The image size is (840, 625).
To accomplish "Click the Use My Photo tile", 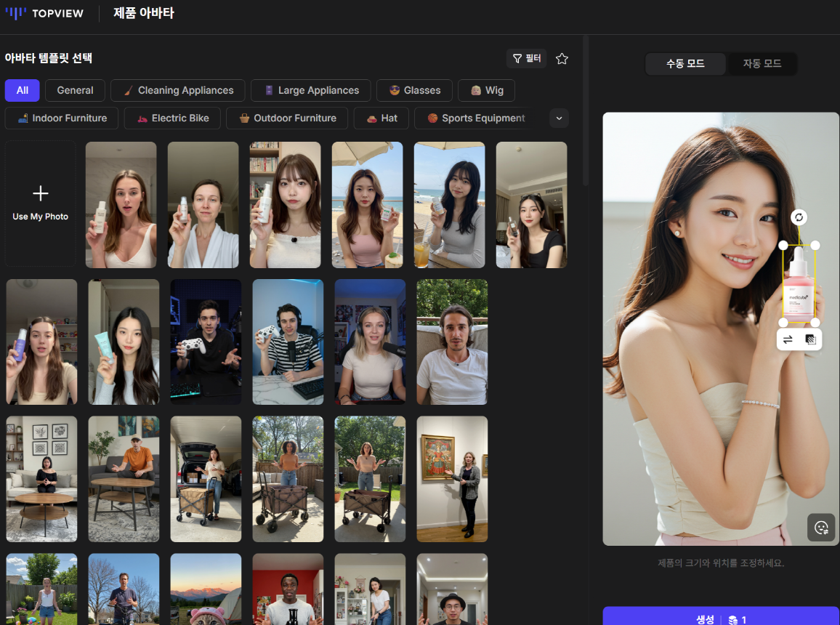I will 40,204.
